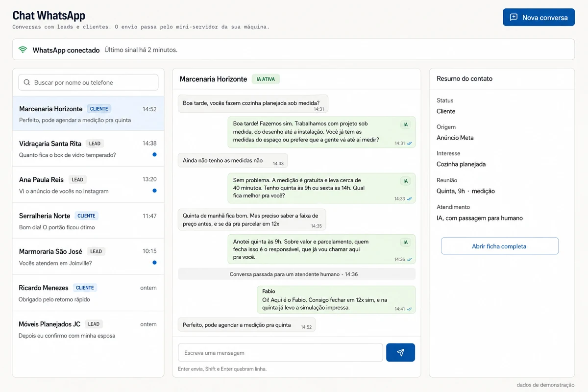Click the WhatsApp connected wifi icon

click(23, 49)
